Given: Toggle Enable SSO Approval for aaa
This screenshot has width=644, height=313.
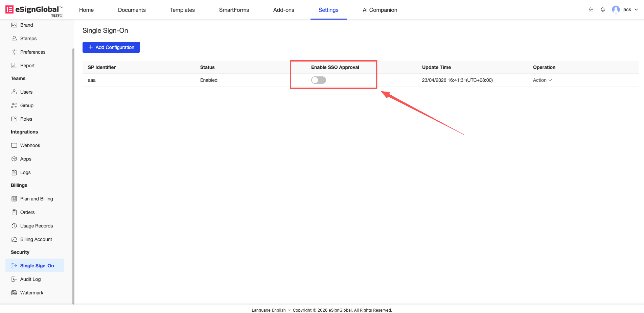Looking at the screenshot, I should 319,80.
